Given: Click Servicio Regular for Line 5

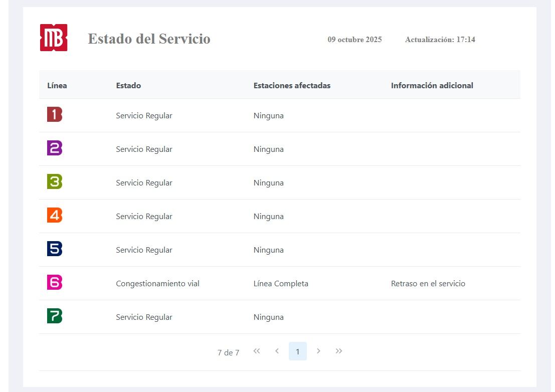Looking at the screenshot, I should [x=144, y=250].
